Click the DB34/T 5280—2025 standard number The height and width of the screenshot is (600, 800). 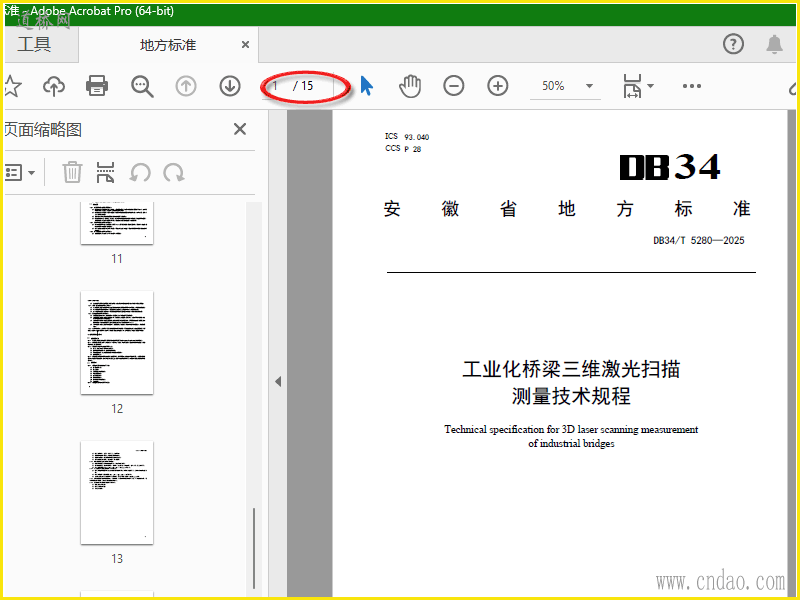698,240
